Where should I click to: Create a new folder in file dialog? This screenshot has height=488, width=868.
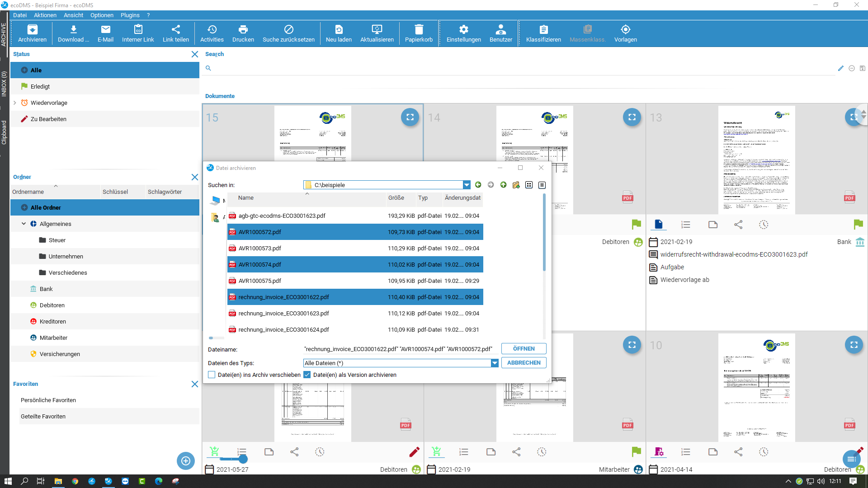coord(516,185)
